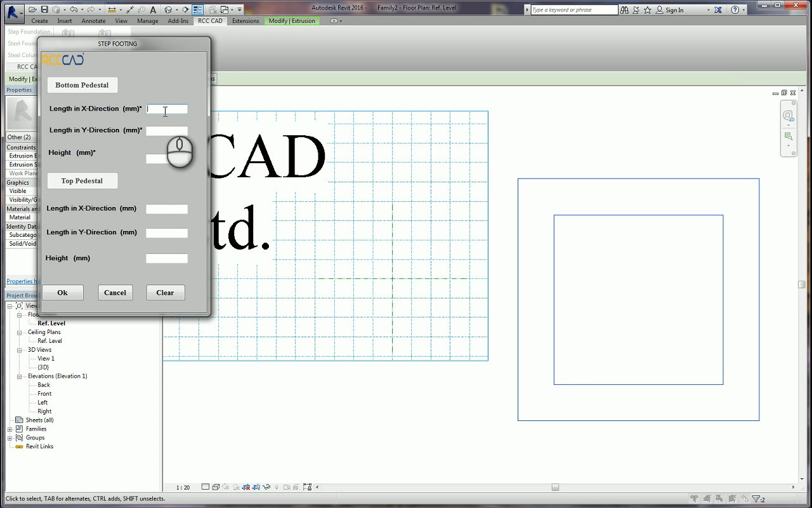Click the Top Pedestal Height field

[x=167, y=258]
